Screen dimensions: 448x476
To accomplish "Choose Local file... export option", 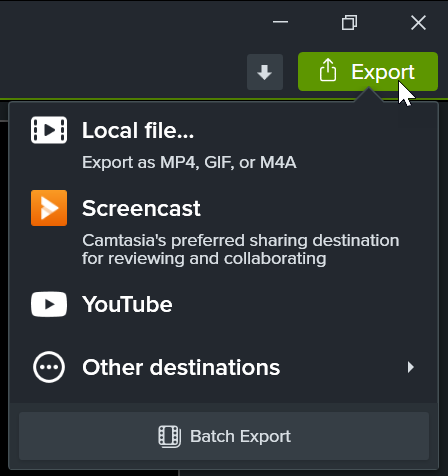I will tap(223, 143).
